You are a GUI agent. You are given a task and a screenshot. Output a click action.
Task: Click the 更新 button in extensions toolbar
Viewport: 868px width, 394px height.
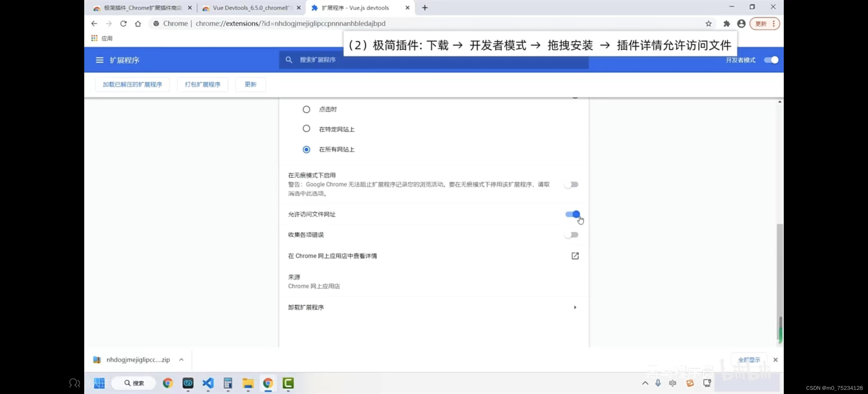pyautogui.click(x=250, y=84)
